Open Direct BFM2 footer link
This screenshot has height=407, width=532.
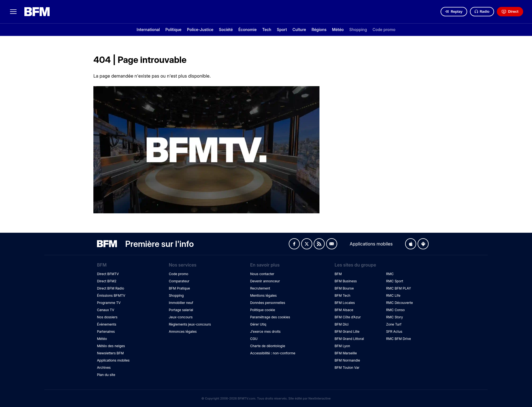(107, 281)
